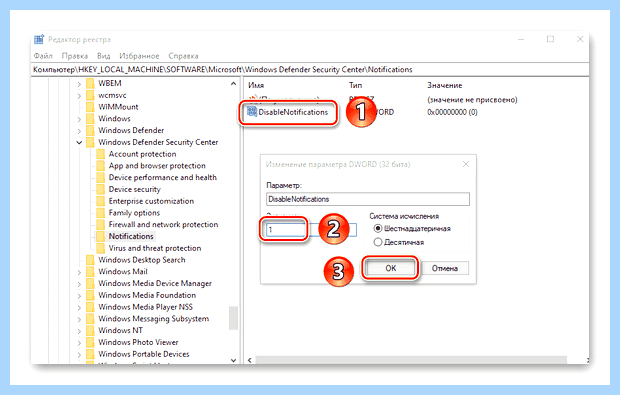Expand the wcmsvc tree node
The image size is (620, 395).
point(79,96)
